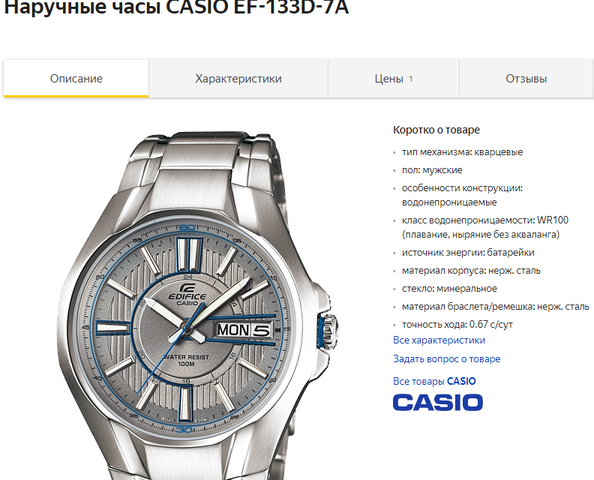Image resolution: width=594 pixels, height=480 pixels.
Task: Click the blue CASIO brand logo
Action: 438,402
